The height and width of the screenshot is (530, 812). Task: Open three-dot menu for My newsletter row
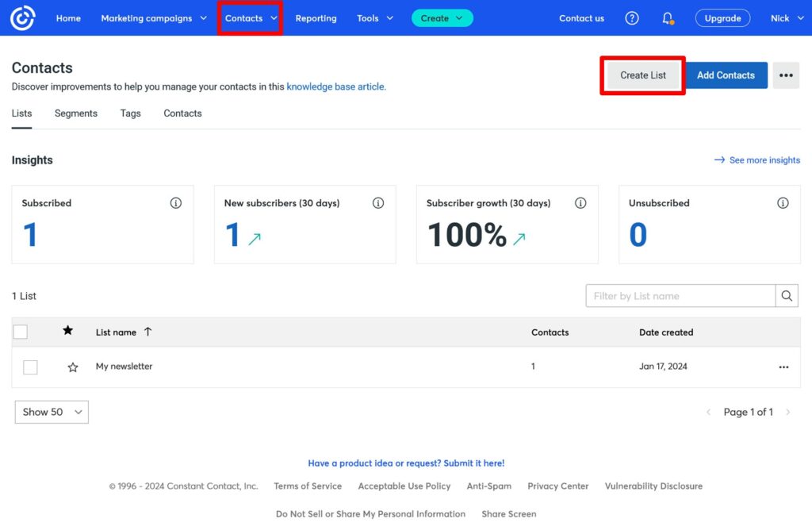pos(783,367)
